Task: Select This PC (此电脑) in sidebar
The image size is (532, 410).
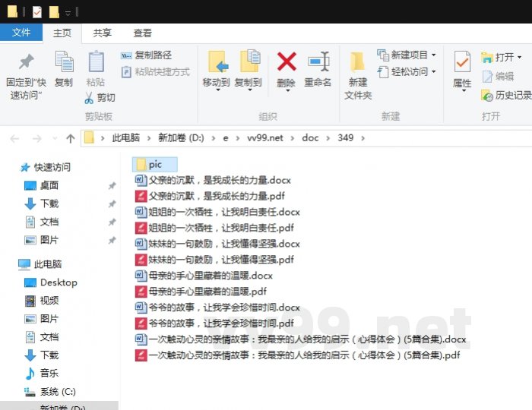Action: (40, 264)
